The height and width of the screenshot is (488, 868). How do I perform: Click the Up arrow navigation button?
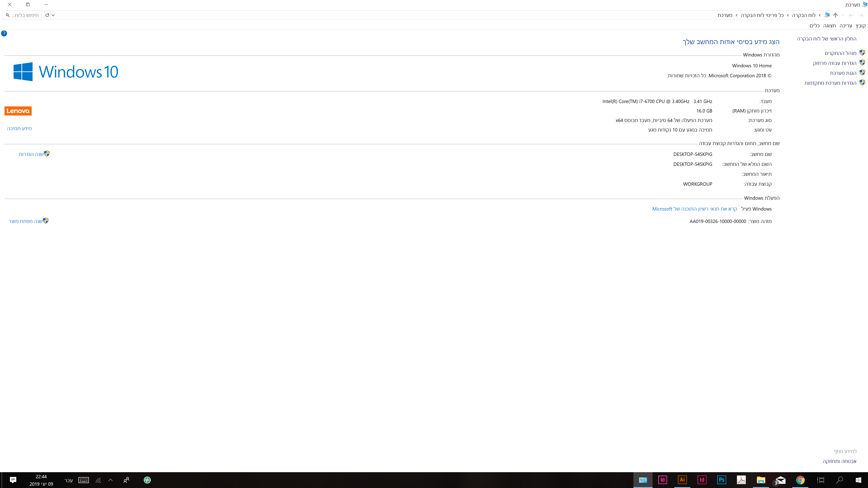(835, 15)
